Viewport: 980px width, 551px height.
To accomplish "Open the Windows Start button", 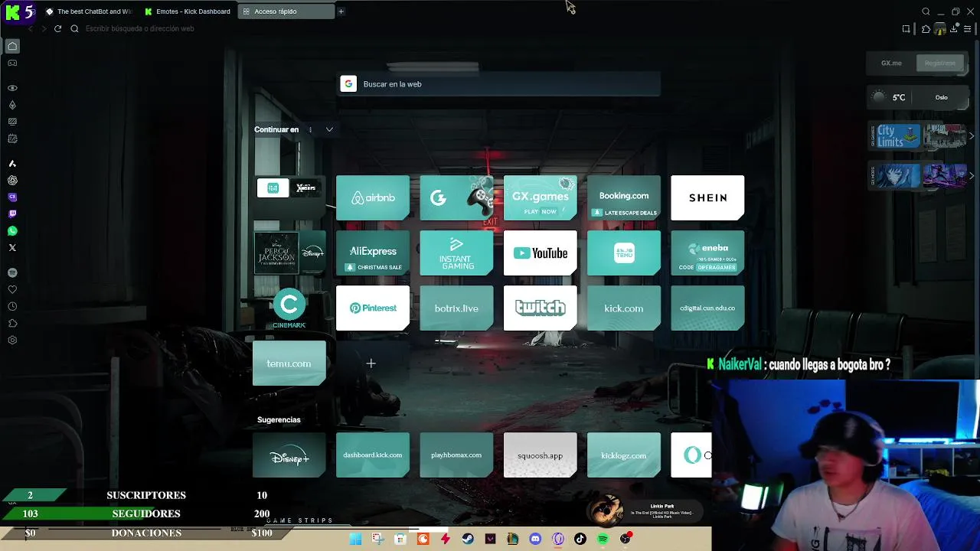I will pyautogui.click(x=355, y=539).
